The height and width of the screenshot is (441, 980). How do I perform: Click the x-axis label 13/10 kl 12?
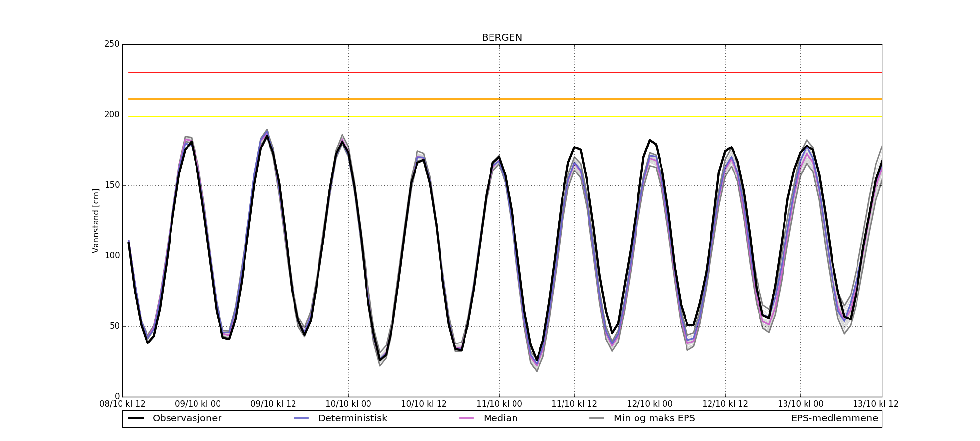(876, 404)
